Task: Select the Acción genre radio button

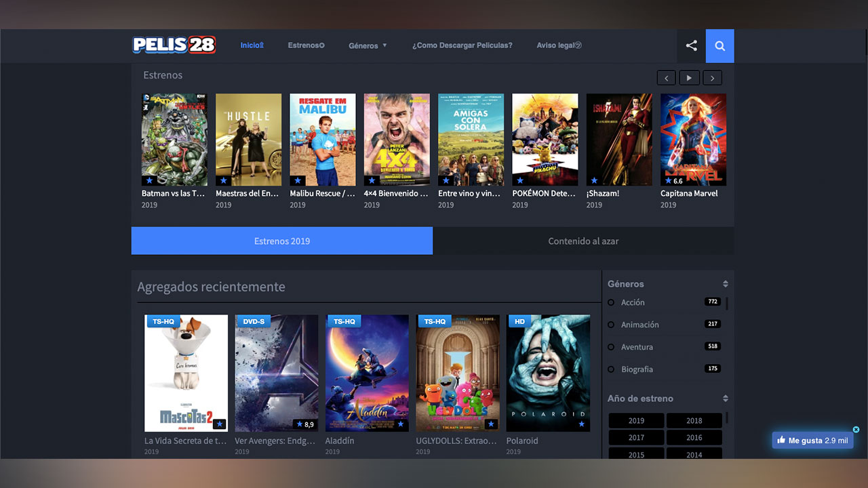Action: [611, 302]
